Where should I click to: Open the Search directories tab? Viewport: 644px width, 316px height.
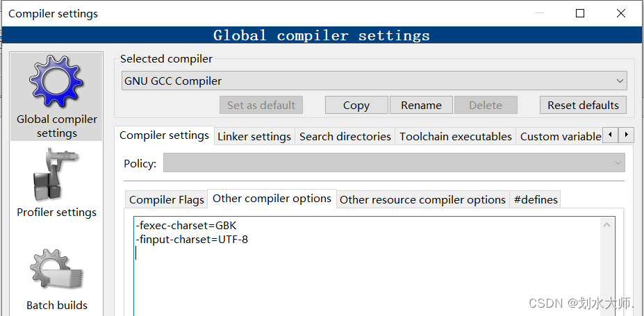point(345,136)
